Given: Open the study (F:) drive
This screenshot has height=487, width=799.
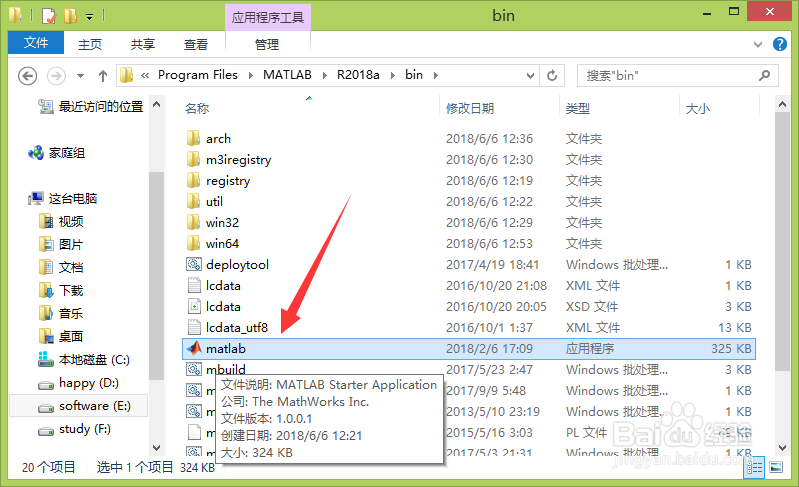Looking at the screenshot, I should [x=74, y=429].
